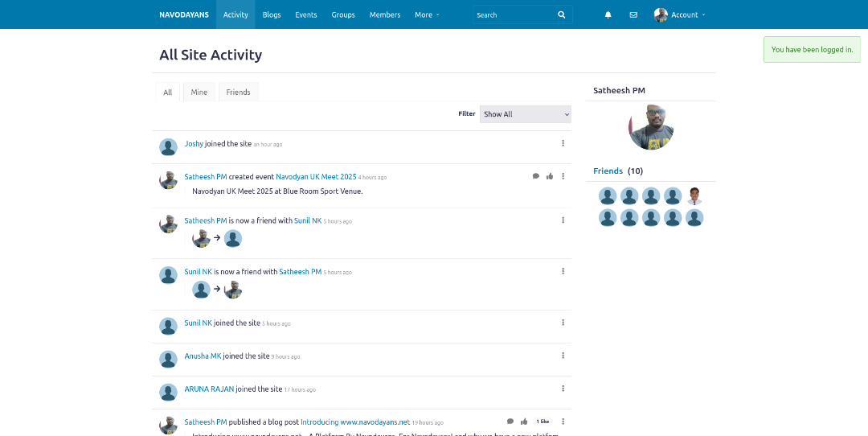
Task: Go to Blogs in the navigation bar
Action: coord(272,14)
